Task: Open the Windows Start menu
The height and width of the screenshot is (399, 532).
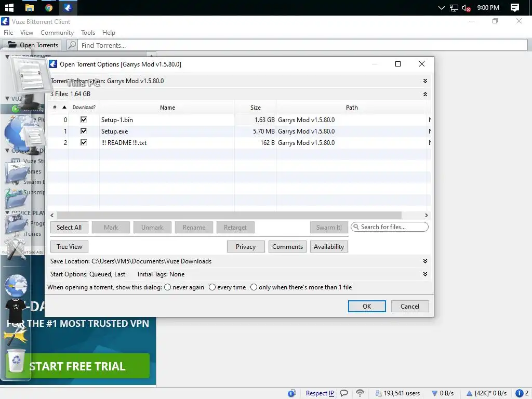Action: coord(9,7)
